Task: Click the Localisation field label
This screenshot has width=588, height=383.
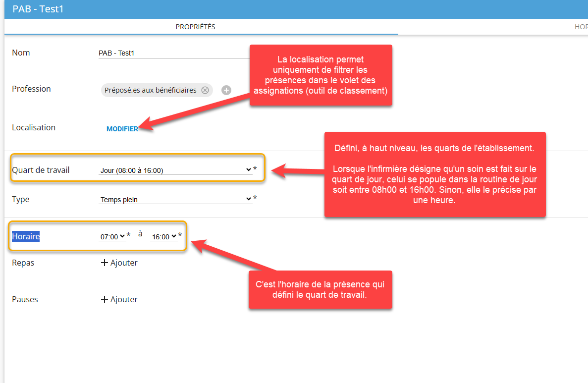Action: coord(34,127)
